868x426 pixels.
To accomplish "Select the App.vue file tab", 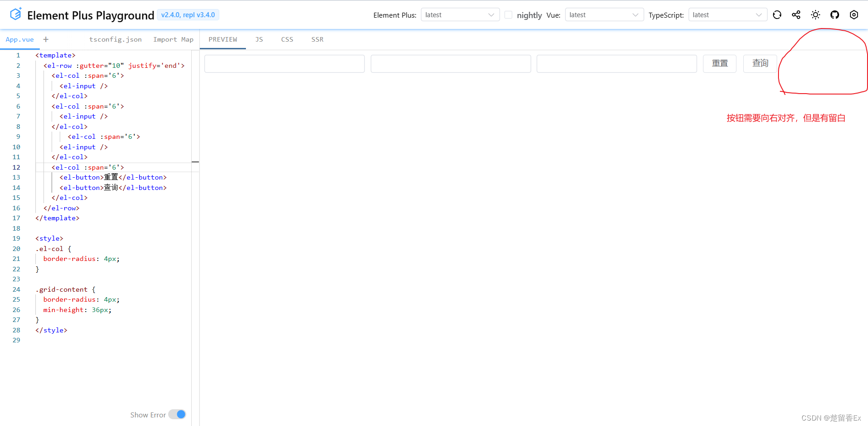I will 20,40.
